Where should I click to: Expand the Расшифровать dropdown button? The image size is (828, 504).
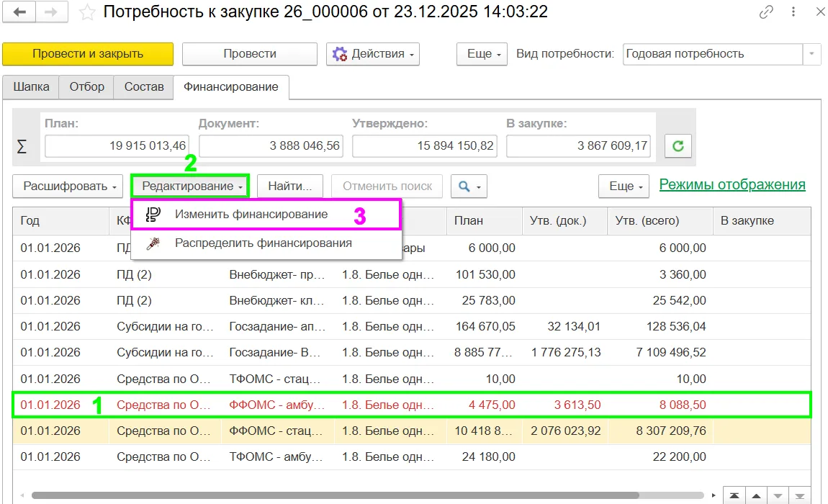coord(68,186)
